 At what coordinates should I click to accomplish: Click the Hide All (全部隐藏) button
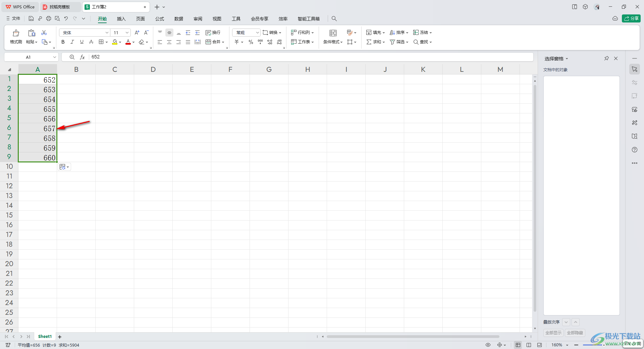[575, 333]
